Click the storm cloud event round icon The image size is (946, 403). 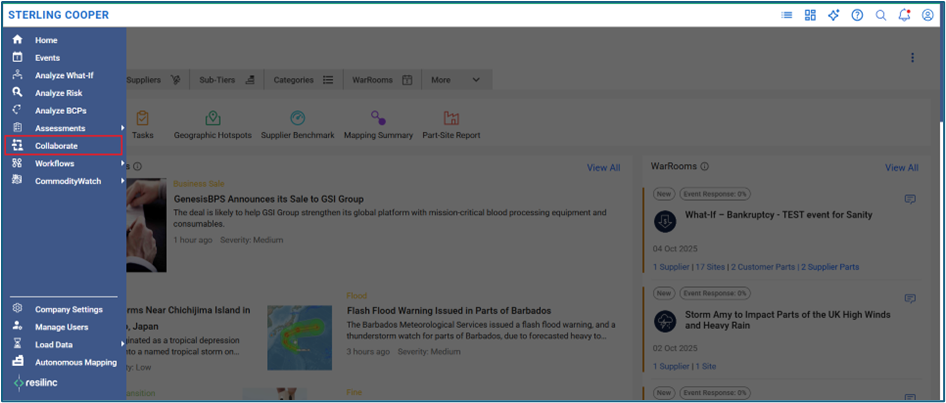tap(665, 321)
